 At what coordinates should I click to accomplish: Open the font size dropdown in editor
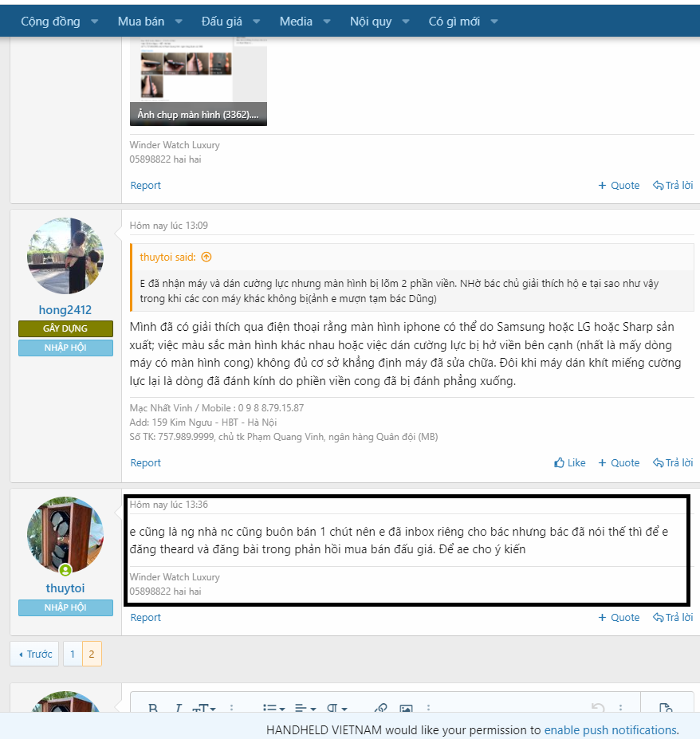(x=205, y=709)
